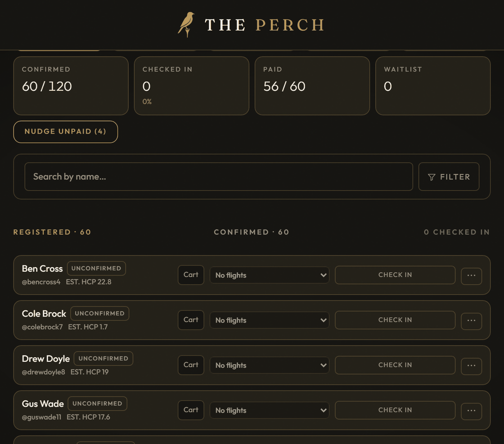Expand flights dropdown for Ben Cross
Viewport: 504px width, 444px height.
coord(270,275)
